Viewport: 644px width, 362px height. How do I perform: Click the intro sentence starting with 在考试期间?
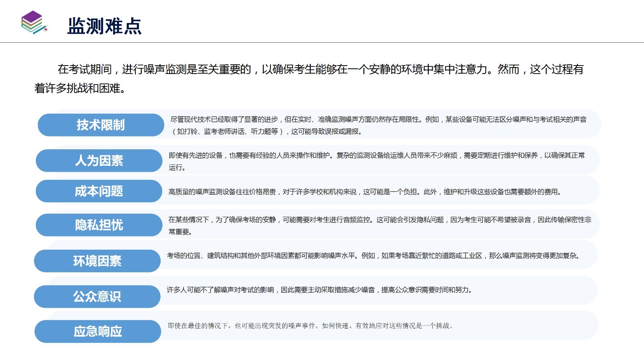tap(320, 70)
